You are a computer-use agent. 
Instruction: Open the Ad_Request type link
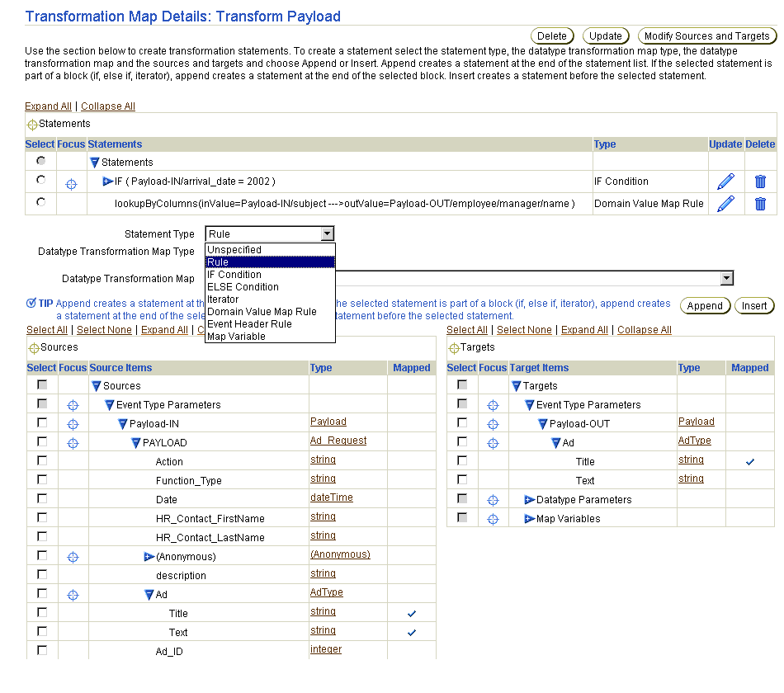[338, 441]
